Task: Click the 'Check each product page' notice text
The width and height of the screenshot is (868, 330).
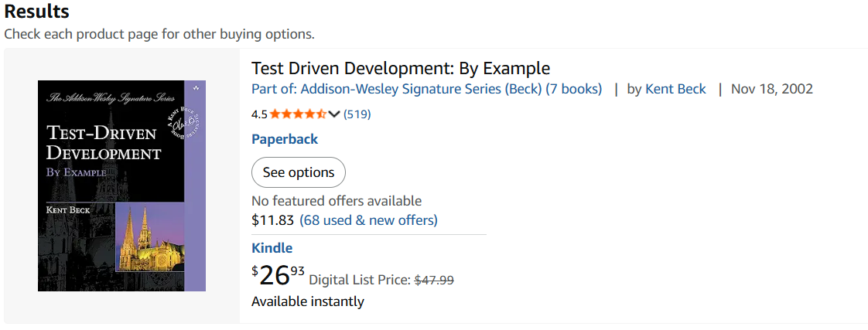Action: point(159,34)
